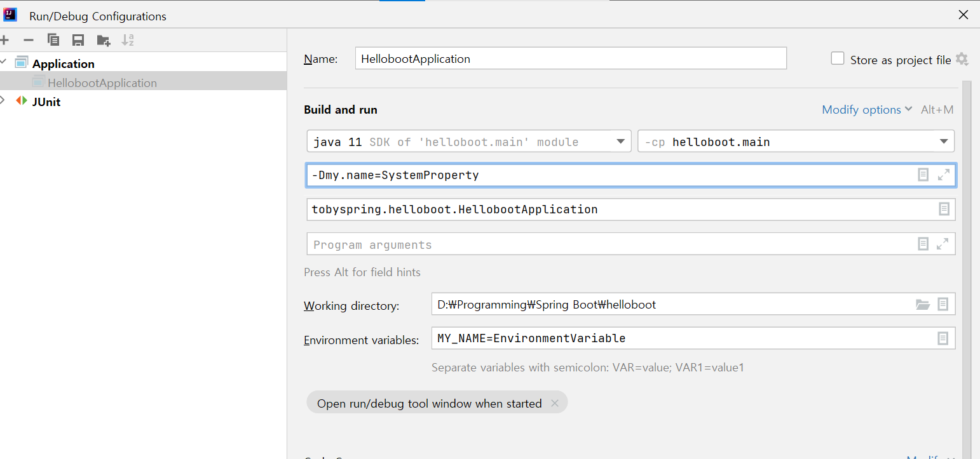Open the Modify options dropdown
This screenshot has height=459, width=980.
coord(867,110)
